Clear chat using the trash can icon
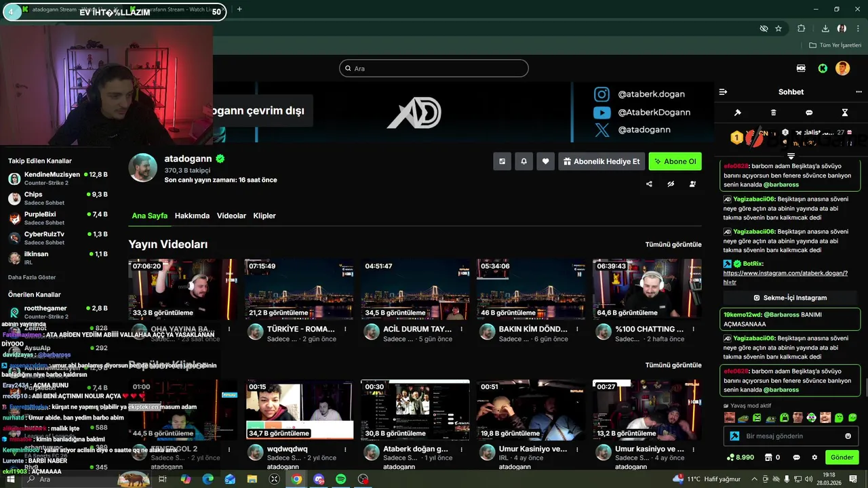Viewport: 868px width, 488px height. coord(774,113)
